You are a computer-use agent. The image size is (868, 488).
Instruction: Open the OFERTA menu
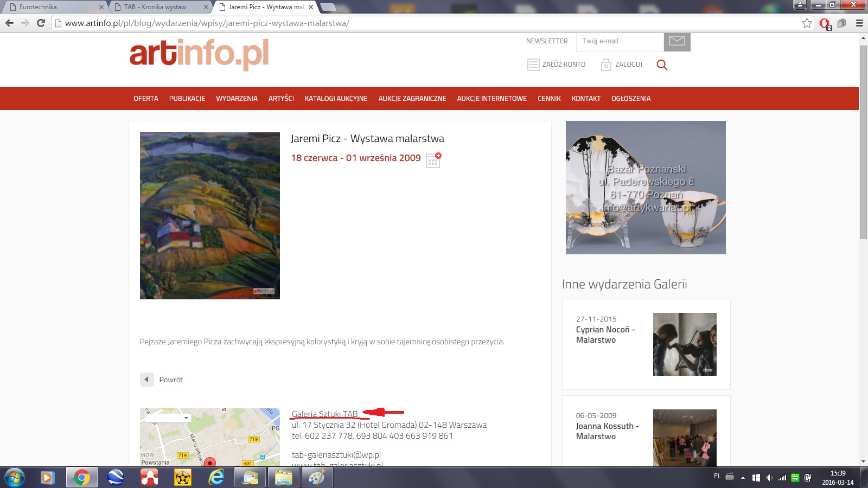(146, 99)
